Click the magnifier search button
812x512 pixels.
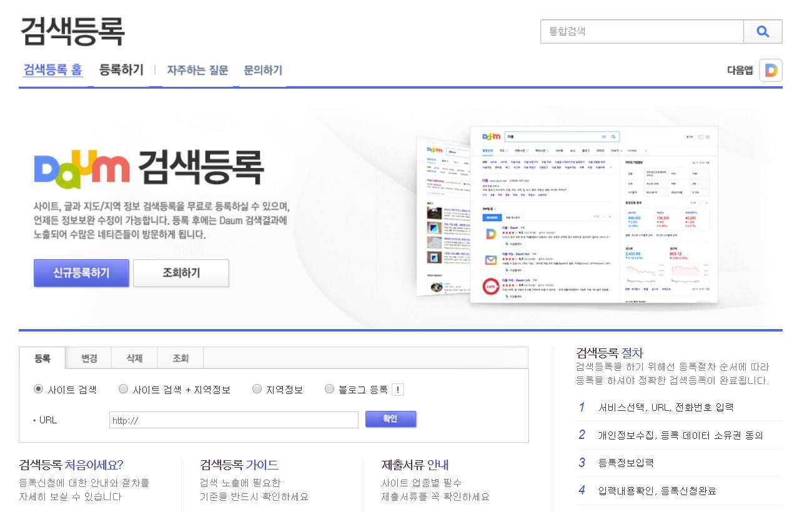(763, 32)
